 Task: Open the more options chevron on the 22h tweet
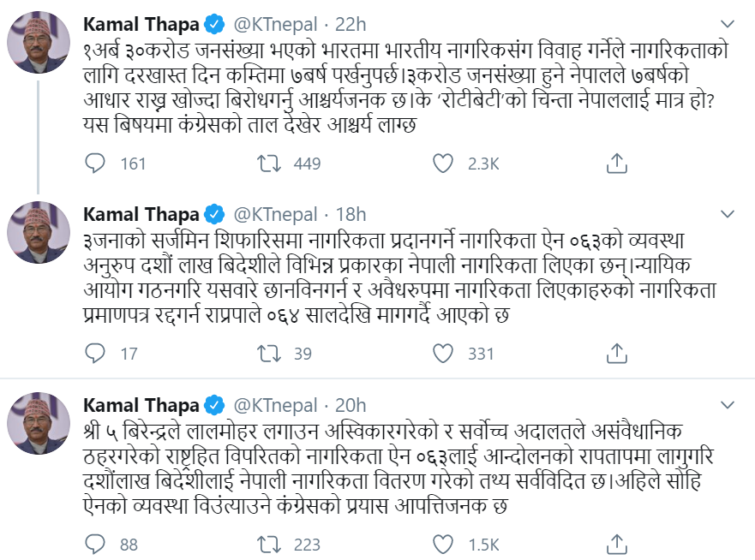click(x=727, y=23)
